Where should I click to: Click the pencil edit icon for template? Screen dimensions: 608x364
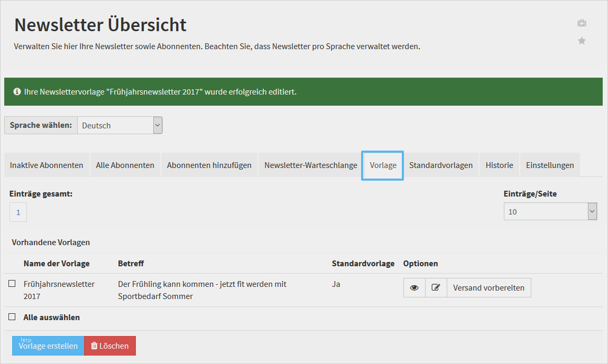[436, 288]
